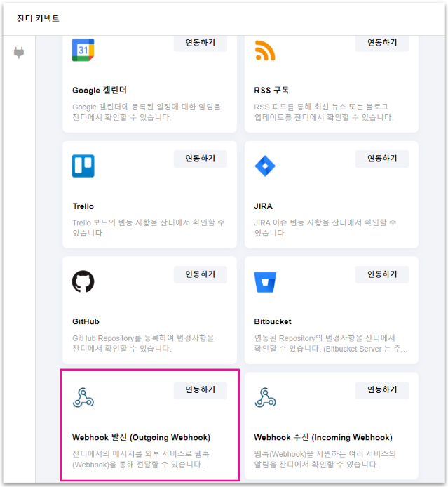
Task: Click the Incoming Webhook icon
Action: pyautogui.click(x=265, y=397)
